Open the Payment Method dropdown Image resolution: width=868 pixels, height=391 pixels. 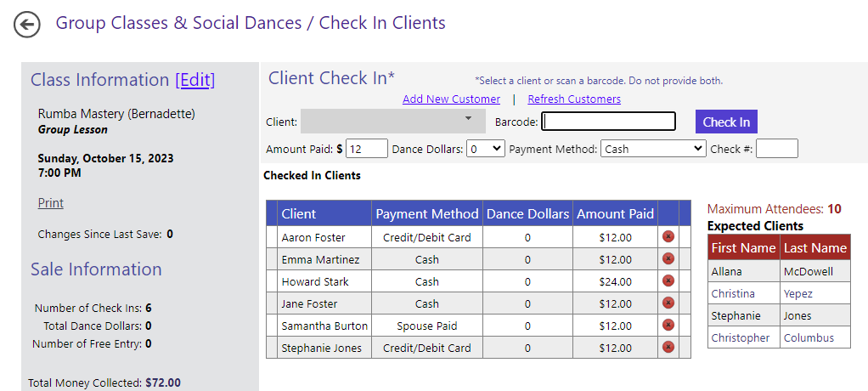point(652,149)
